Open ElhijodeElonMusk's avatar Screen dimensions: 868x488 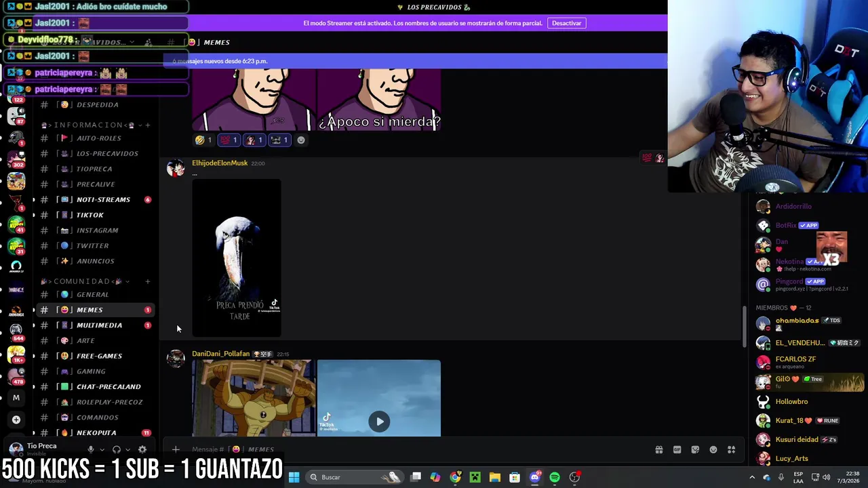(176, 169)
